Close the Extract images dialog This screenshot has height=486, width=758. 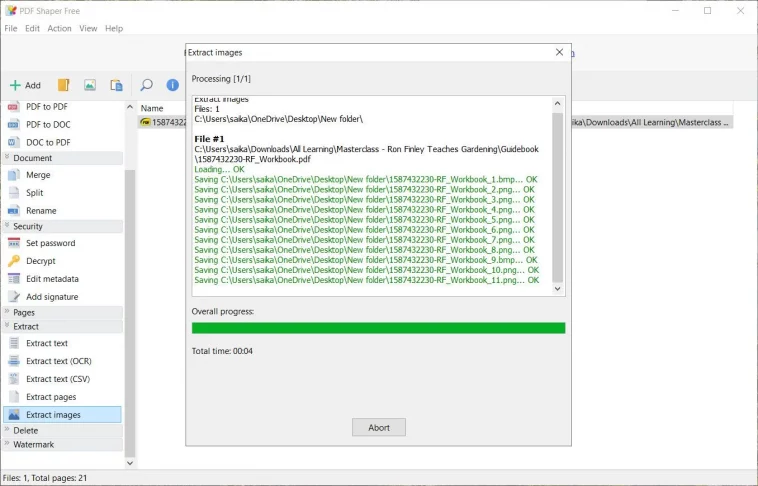pyautogui.click(x=559, y=52)
